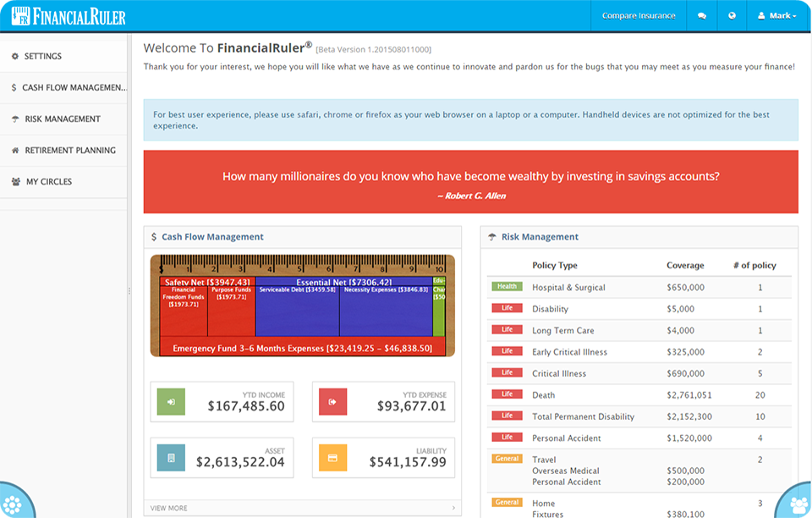Click the orange Liability card icon

(332, 458)
